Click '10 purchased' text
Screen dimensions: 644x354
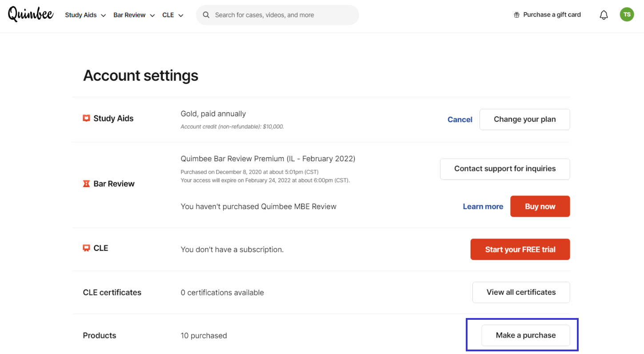(204, 336)
